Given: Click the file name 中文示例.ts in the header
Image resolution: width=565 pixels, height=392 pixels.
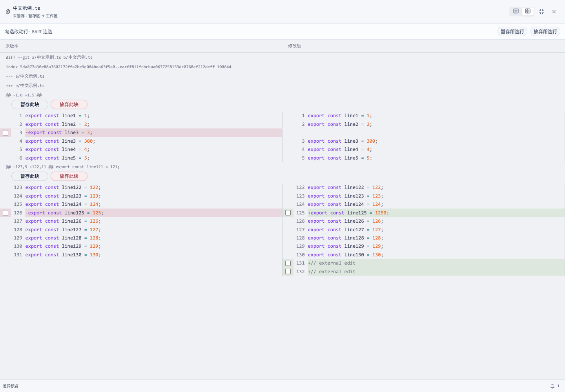Looking at the screenshot, I should tap(27, 8).
